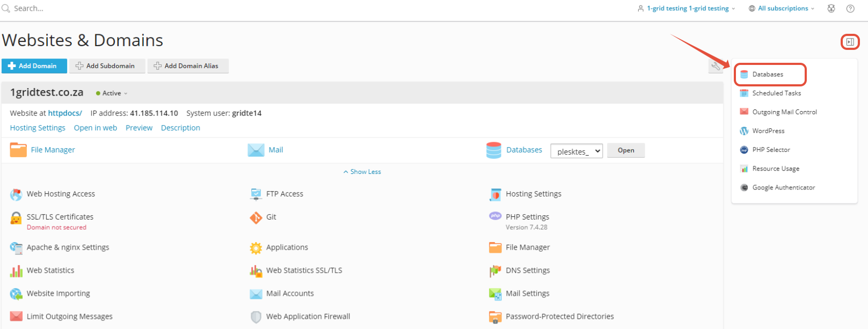Click the File Manager folder icon at top
Viewport: 868px width, 329px height.
(x=18, y=150)
